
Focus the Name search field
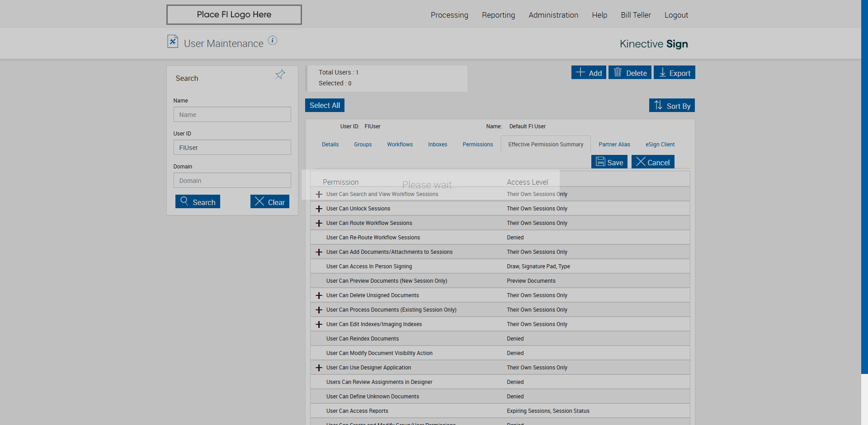tap(232, 114)
